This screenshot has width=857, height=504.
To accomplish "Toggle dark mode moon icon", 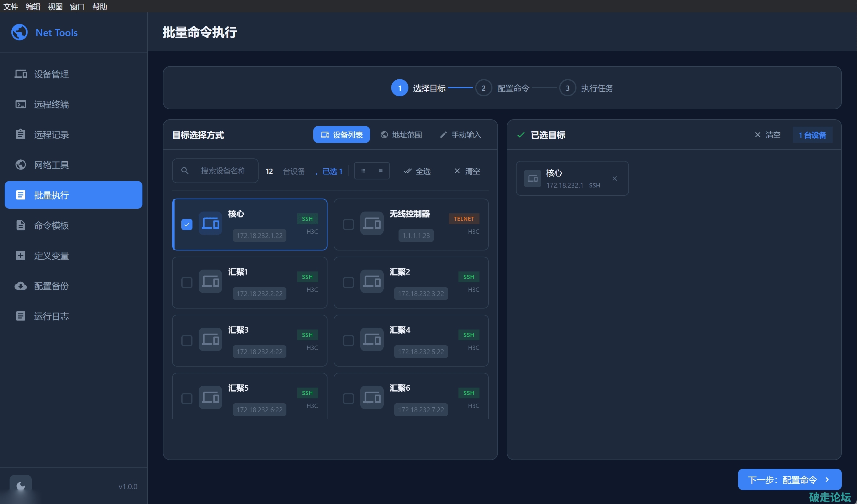I will tap(20, 486).
